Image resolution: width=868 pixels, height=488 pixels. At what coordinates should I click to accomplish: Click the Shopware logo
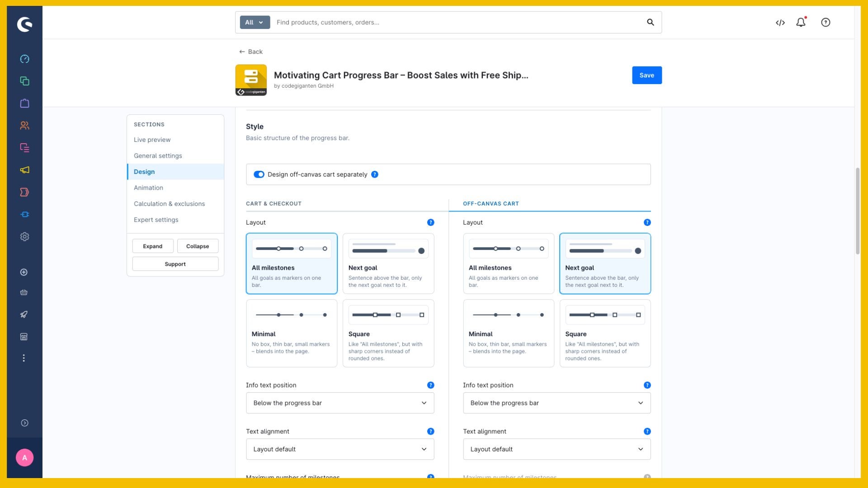pos(24,24)
